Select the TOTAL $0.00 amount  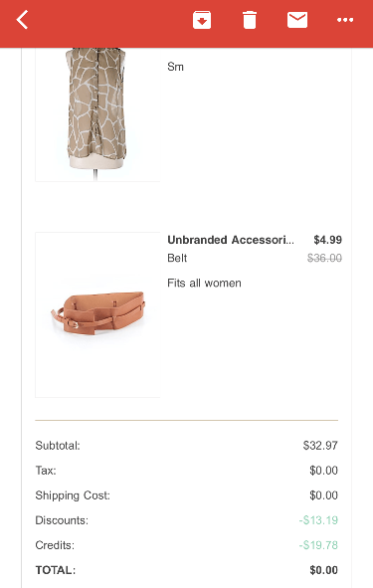[323, 570]
